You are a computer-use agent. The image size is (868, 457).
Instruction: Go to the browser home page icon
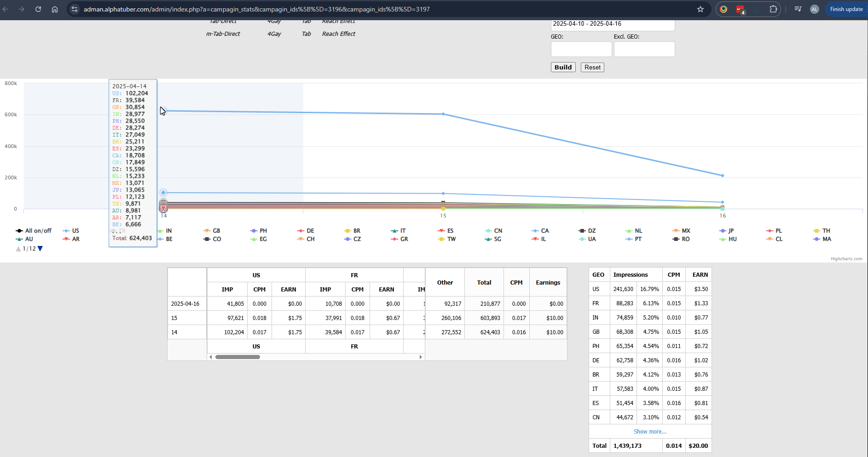click(55, 9)
